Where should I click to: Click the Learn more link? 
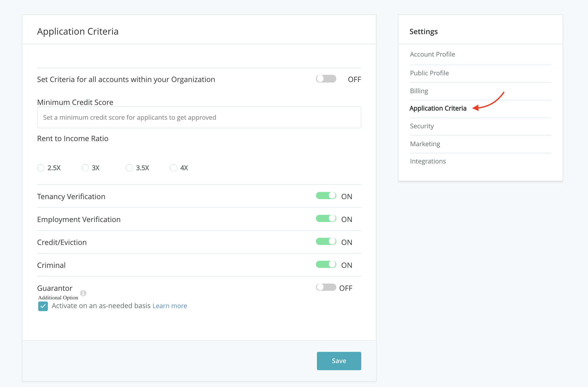coord(170,306)
